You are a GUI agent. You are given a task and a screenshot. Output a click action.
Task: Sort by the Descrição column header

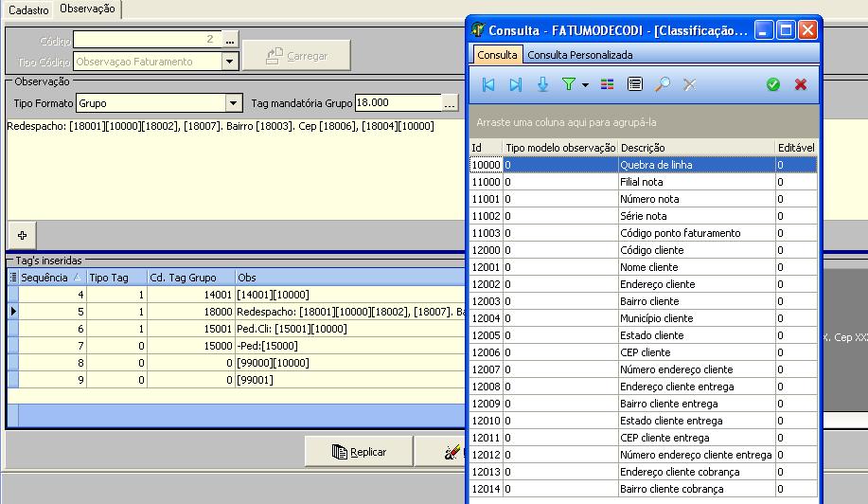(696, 148)
